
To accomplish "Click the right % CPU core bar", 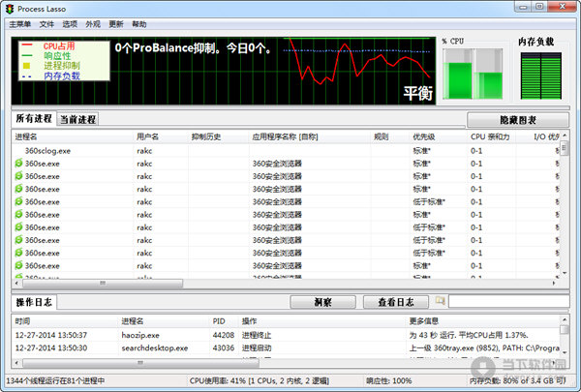I will [488, 74].
